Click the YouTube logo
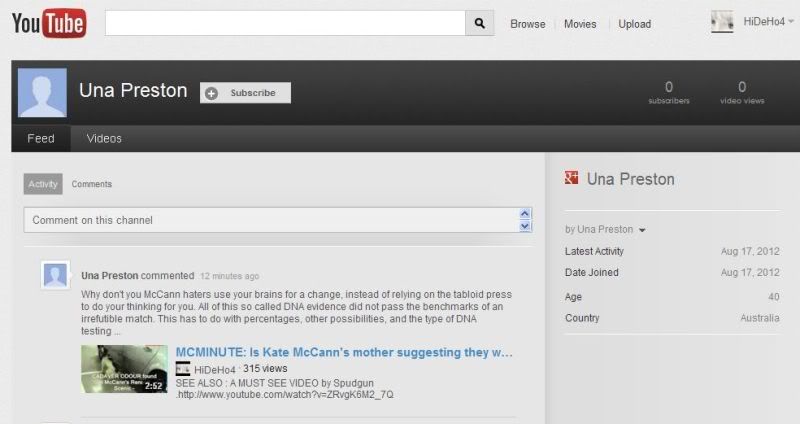This screenshot has height=424, width=800. coord(49,23)
